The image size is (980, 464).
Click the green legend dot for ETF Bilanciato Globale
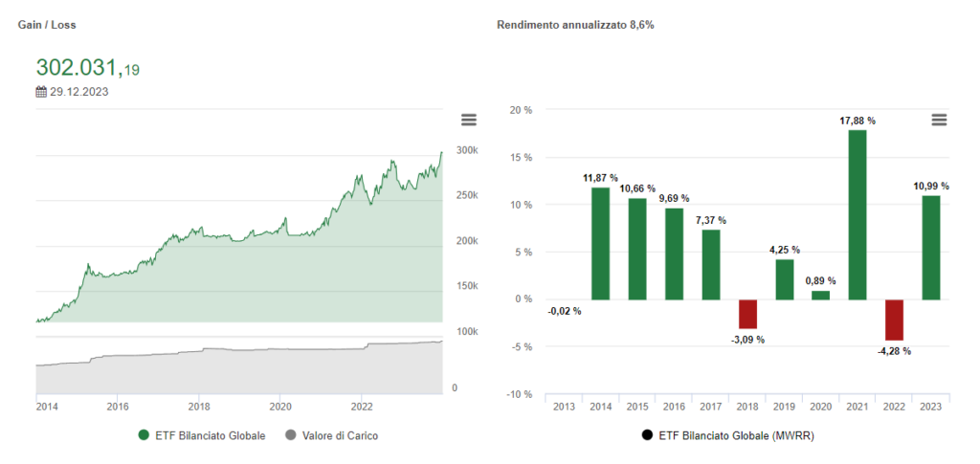[145, 435]
